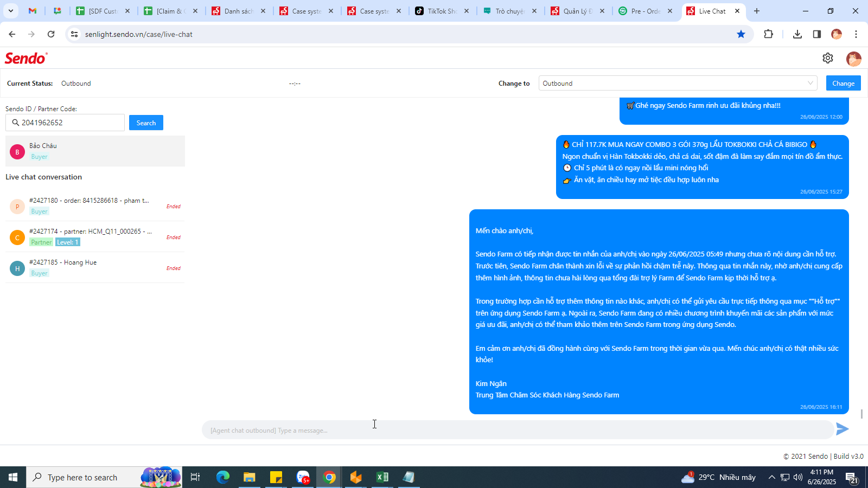Open a new browser tab

757,11
